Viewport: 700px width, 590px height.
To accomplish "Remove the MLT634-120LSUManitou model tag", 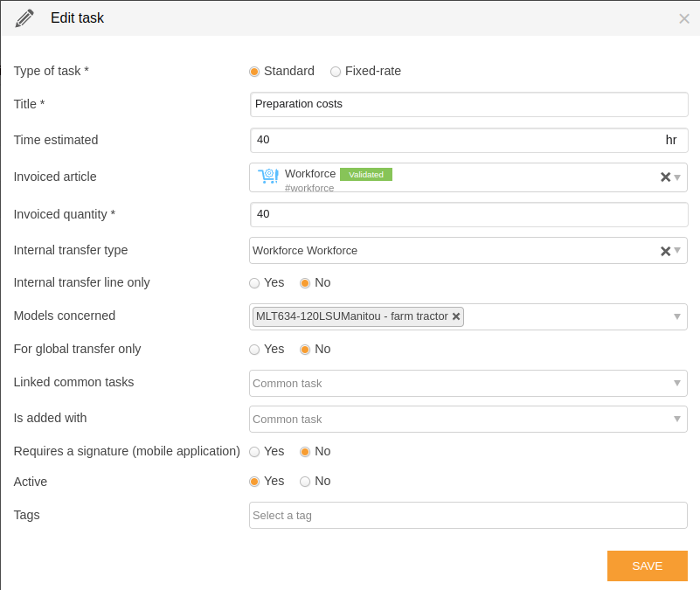I will pyautogui.click(x=456, y=316).
